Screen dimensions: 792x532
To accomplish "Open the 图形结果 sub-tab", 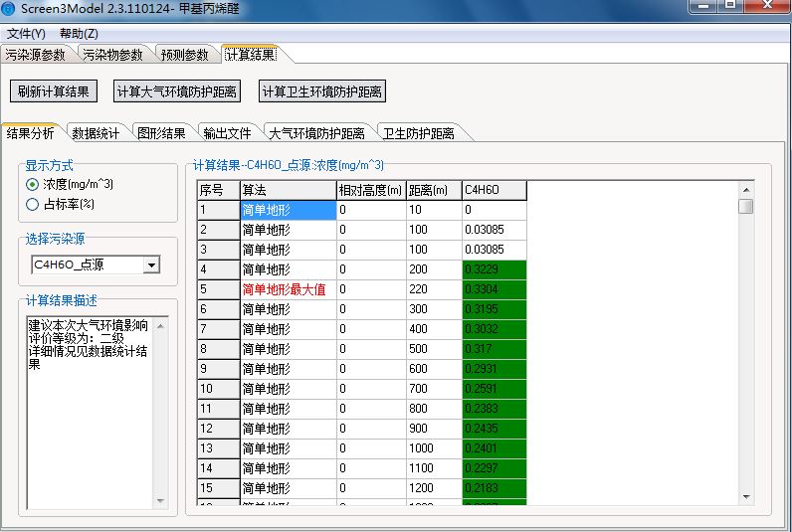I will pos(161,133).
